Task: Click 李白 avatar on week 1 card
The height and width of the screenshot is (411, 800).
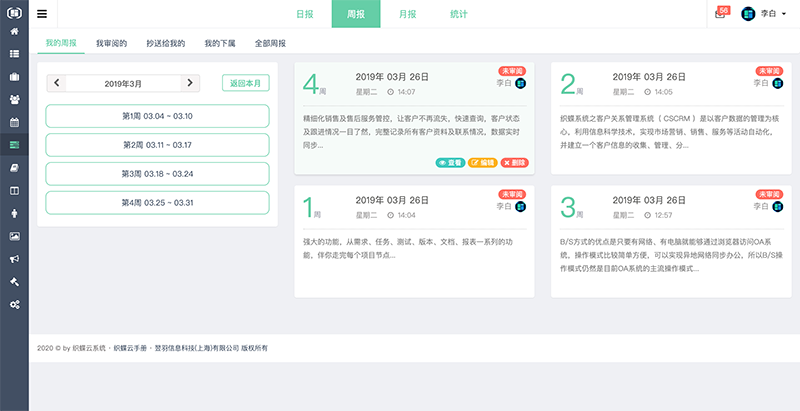Action: click(x=520, y=207)
